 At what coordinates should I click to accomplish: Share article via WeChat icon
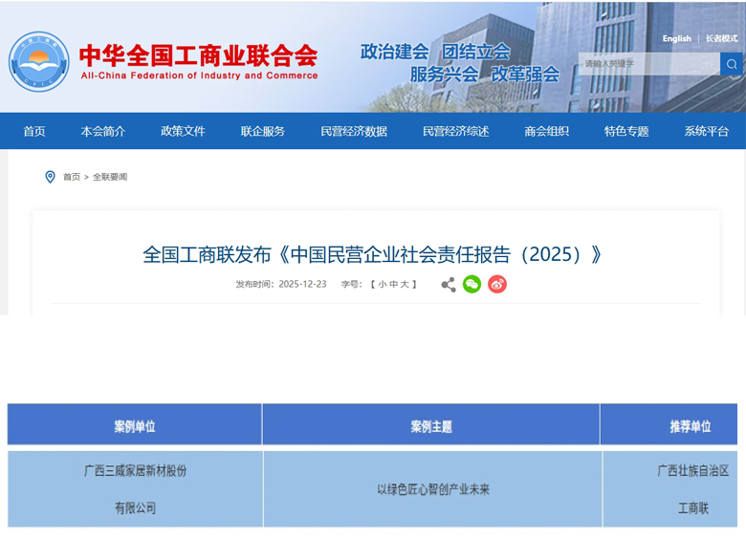(472, 284)
